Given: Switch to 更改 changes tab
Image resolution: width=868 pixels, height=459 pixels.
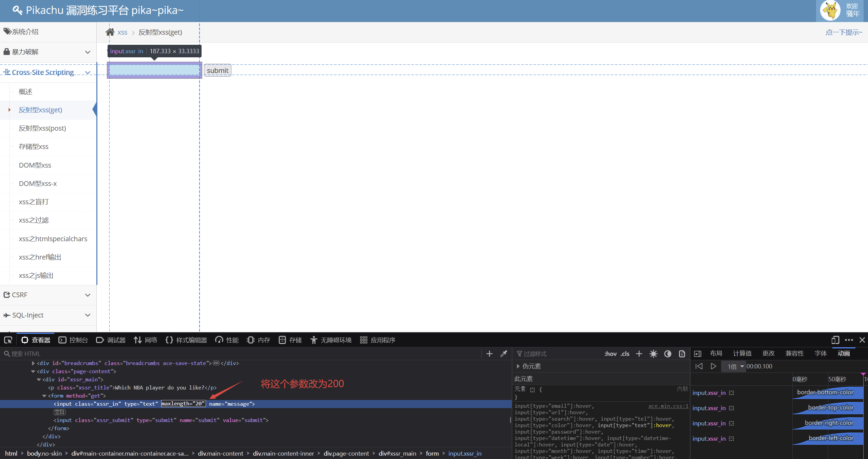Looking at the screenshot, I should [x=768, y=353].
